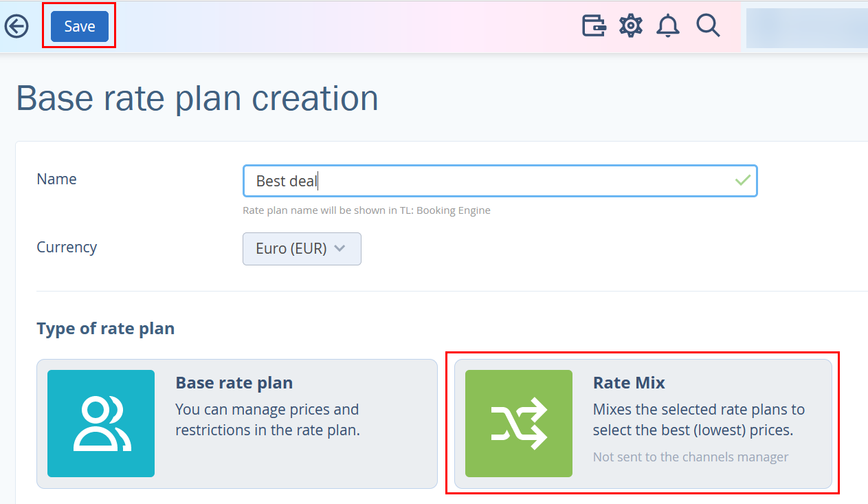Viewport: 868px width, 504px height.
Task: Open search with the magnifier icon
Action: tap(707, 26)
